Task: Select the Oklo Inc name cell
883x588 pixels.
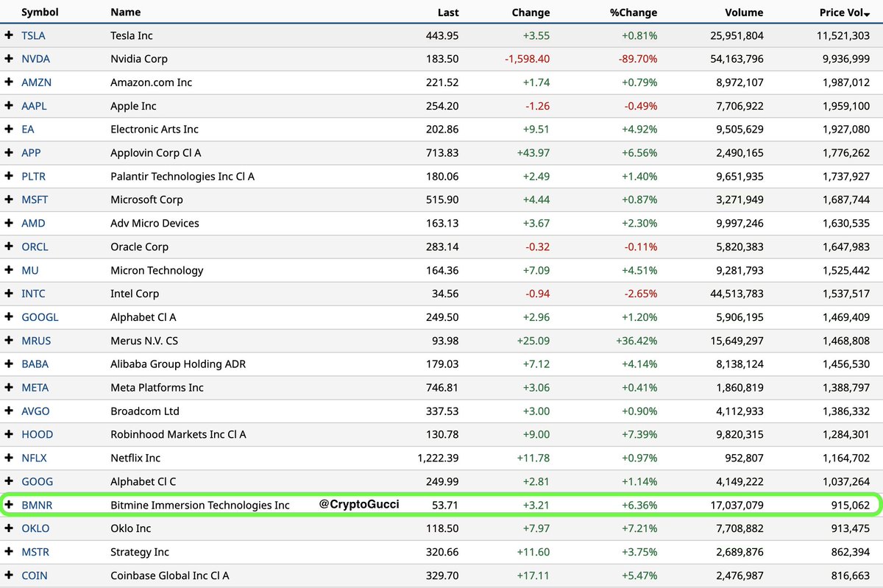Action: tap(131, 528)
